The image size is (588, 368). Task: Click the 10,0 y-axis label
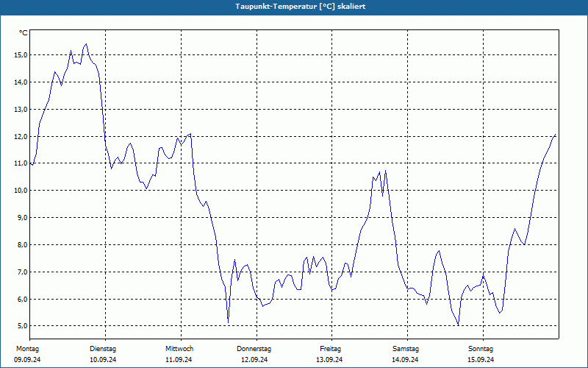(x=21, y=191)
